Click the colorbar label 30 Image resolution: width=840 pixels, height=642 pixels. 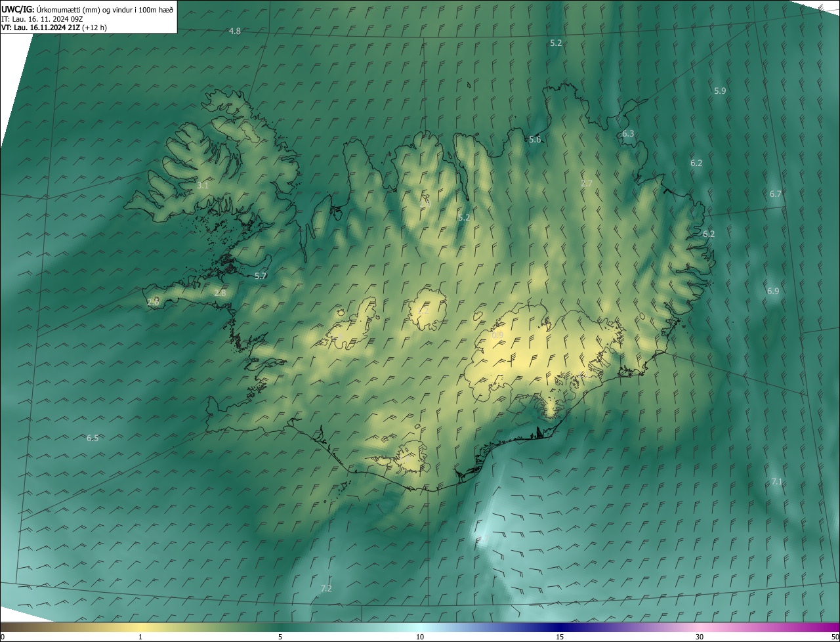tap(700, 637)
